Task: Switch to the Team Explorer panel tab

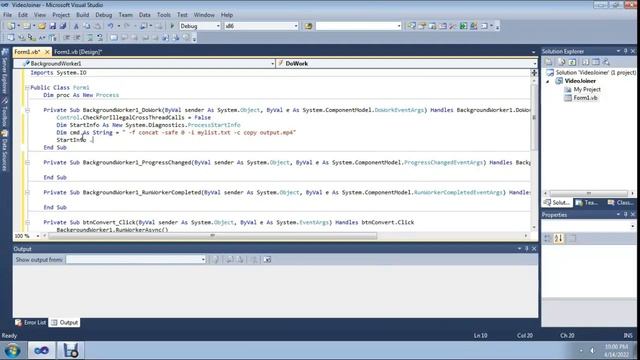Action: (588, 202)
